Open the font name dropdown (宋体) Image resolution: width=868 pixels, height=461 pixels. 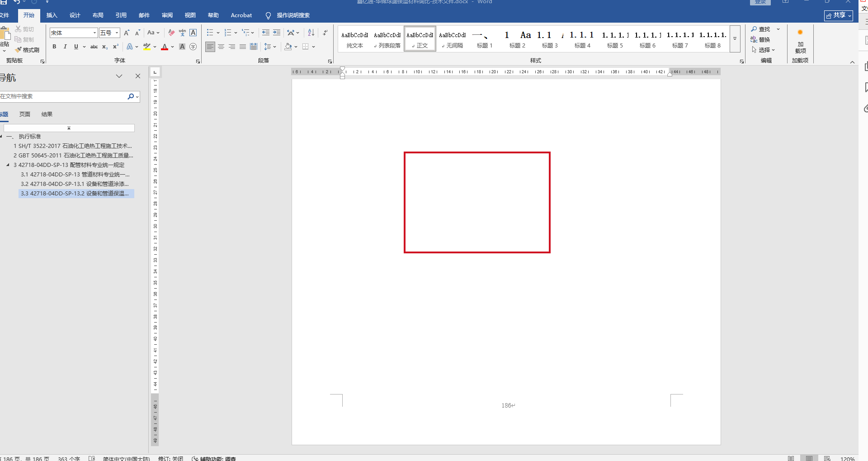[x=94, y=33]
